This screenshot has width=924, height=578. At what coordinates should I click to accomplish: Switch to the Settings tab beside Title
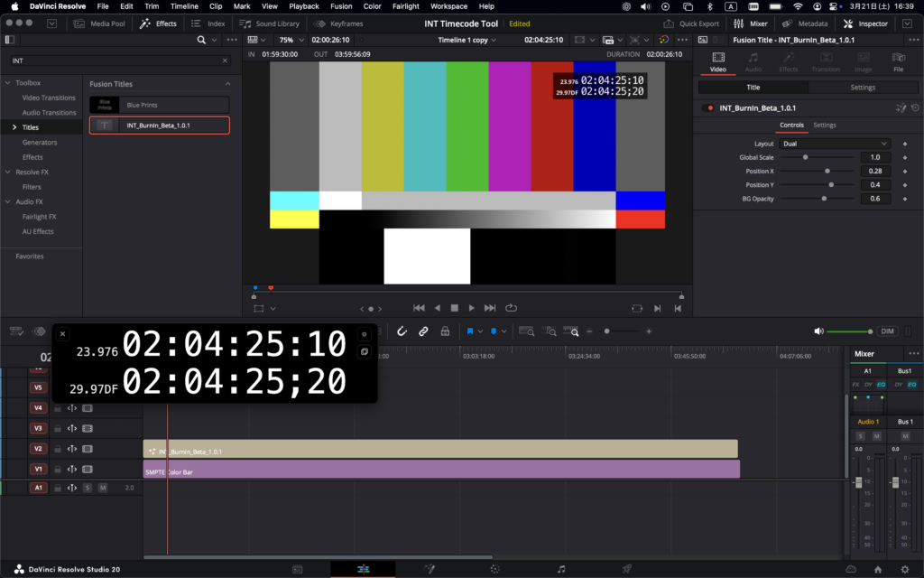pos(863,88)
